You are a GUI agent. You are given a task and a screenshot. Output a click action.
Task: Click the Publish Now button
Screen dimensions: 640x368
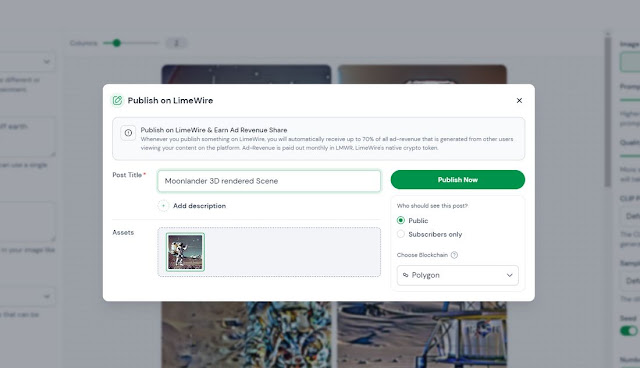[458, 180]
